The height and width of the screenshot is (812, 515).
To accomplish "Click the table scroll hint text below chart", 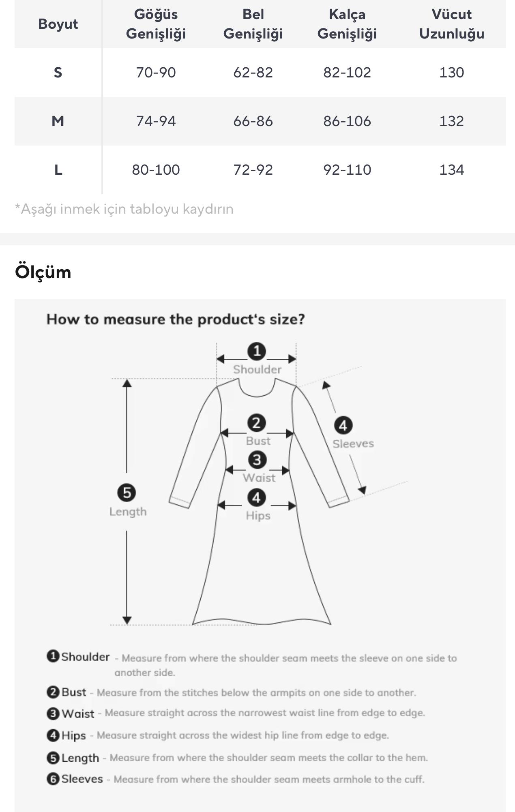I will tap(124, 209).
